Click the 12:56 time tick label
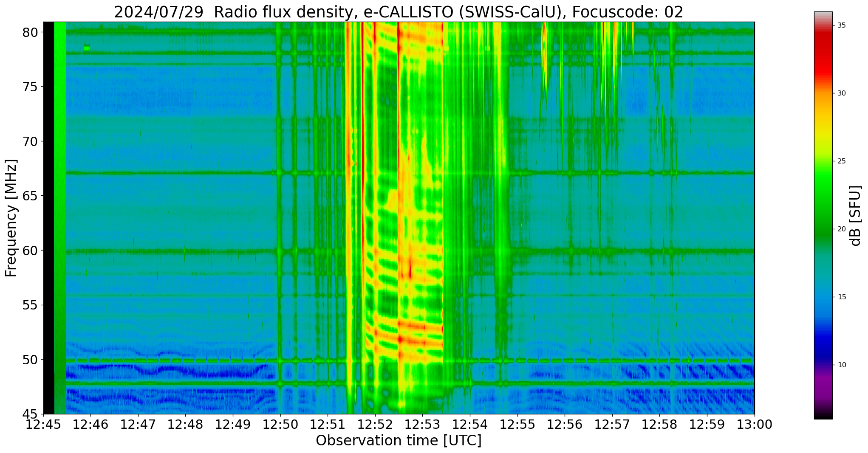 coord(565,425)
